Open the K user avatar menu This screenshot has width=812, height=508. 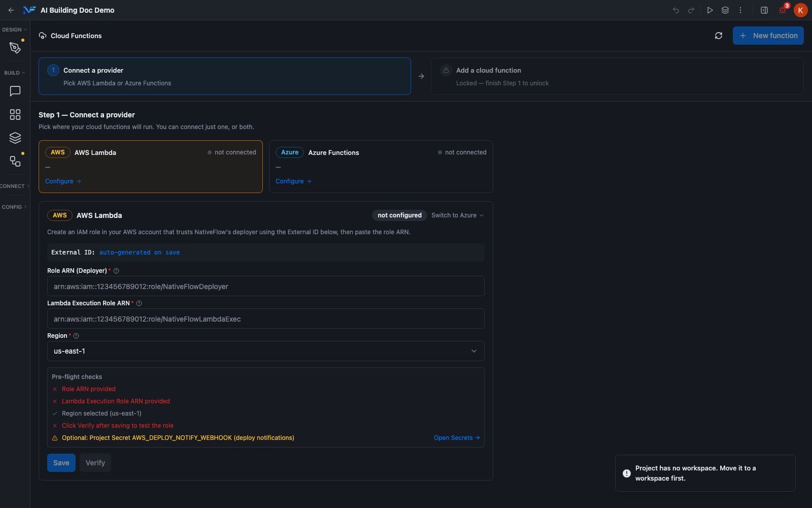coord(800,10)
